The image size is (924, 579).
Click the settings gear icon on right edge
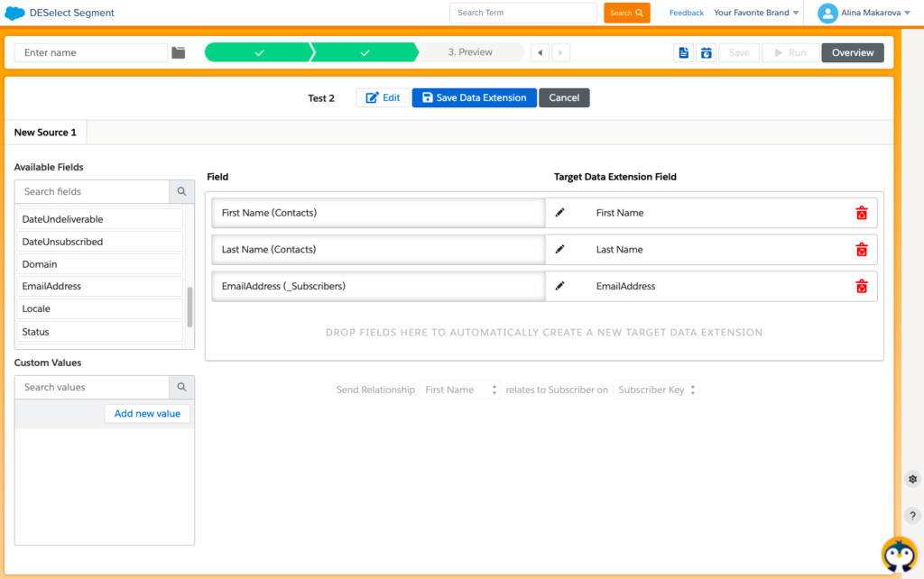pos(913,479)
